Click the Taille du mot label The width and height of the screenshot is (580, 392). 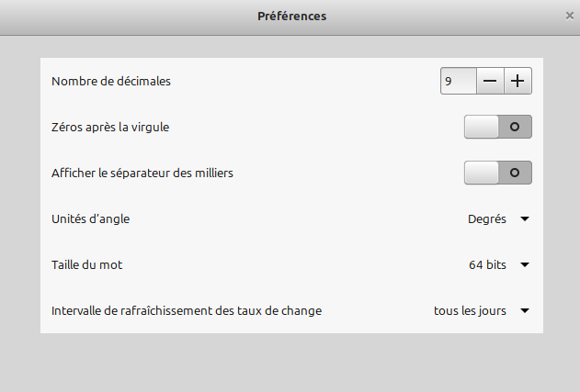point(87,265)
